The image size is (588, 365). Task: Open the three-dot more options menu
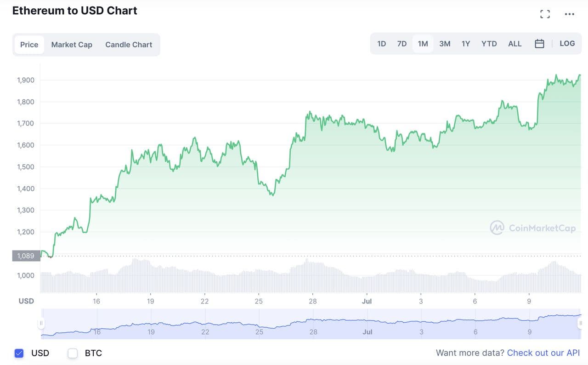pos(570,14)
